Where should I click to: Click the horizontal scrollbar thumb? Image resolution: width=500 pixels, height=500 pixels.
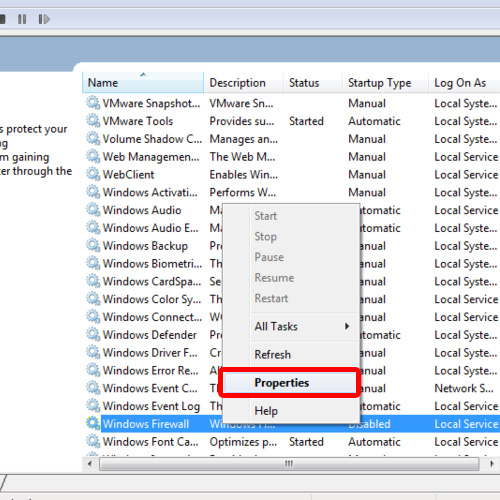pyautogui.click(x=289, y=464)
